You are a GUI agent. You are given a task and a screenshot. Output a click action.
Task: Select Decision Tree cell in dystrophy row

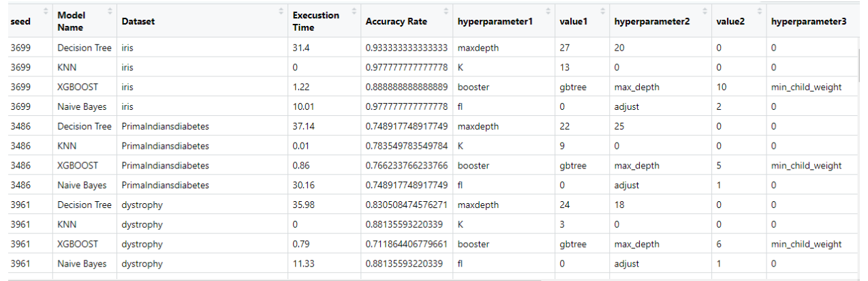[x=84, y=205]
